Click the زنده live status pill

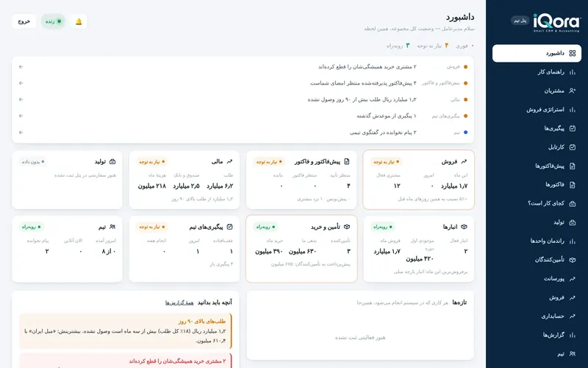point(53,21)
